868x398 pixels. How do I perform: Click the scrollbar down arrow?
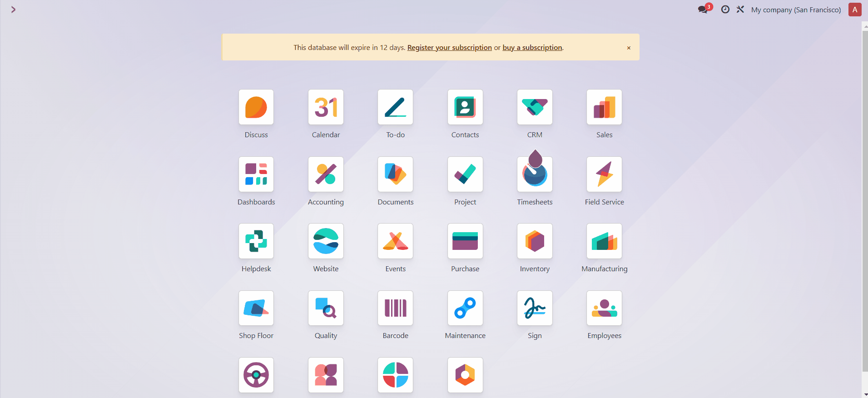(x=865, y=395)
